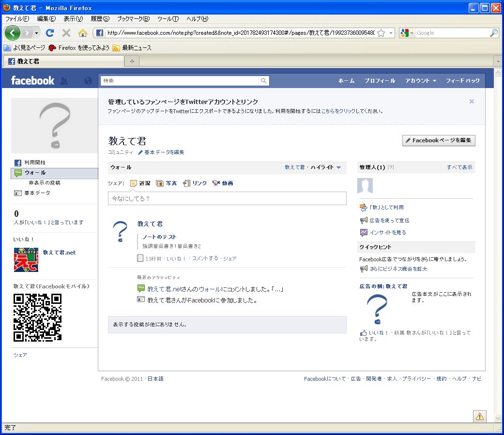
Task: Click the grayed Forward navigation arrow
Action: tap(27, 33)
